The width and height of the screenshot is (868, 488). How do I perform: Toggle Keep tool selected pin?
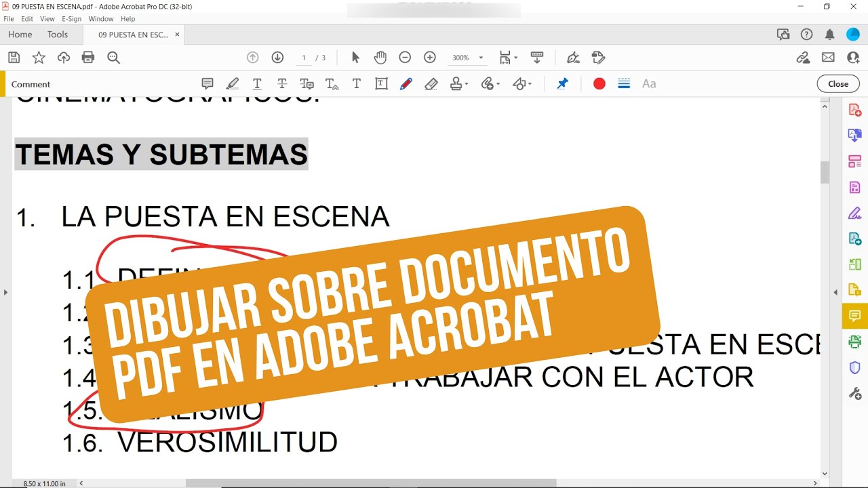(x=563, y=84)
